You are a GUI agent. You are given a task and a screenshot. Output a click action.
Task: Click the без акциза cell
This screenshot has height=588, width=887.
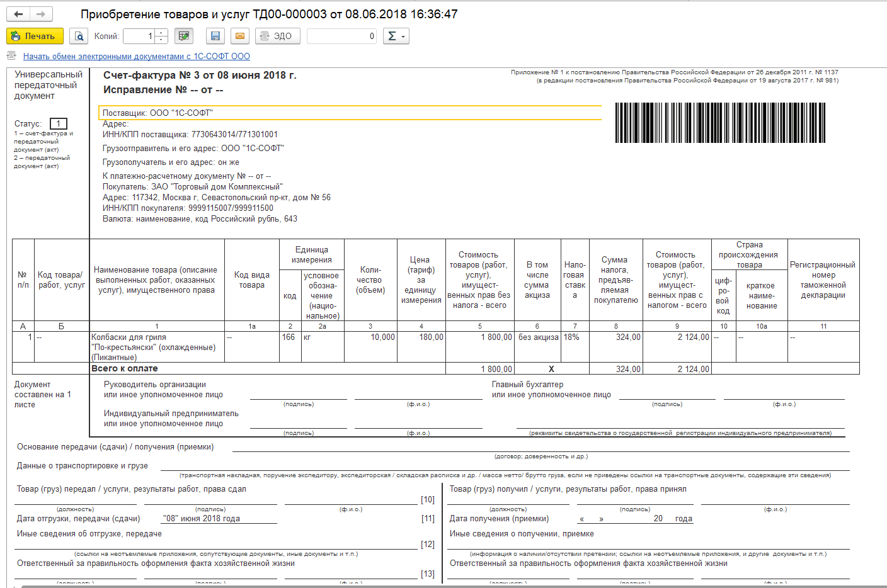(537, 347)
